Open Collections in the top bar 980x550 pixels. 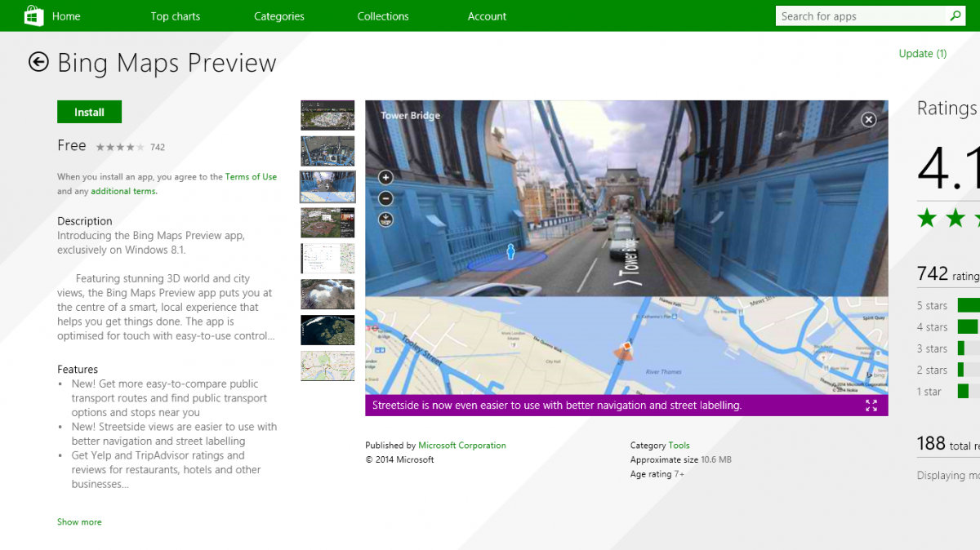[x=383, y=16]
